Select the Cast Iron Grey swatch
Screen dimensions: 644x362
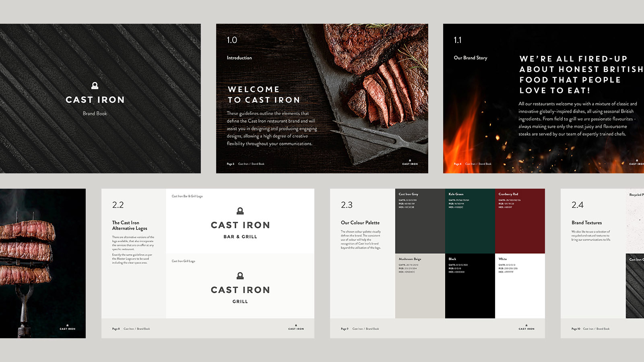[x=420, y=221]
